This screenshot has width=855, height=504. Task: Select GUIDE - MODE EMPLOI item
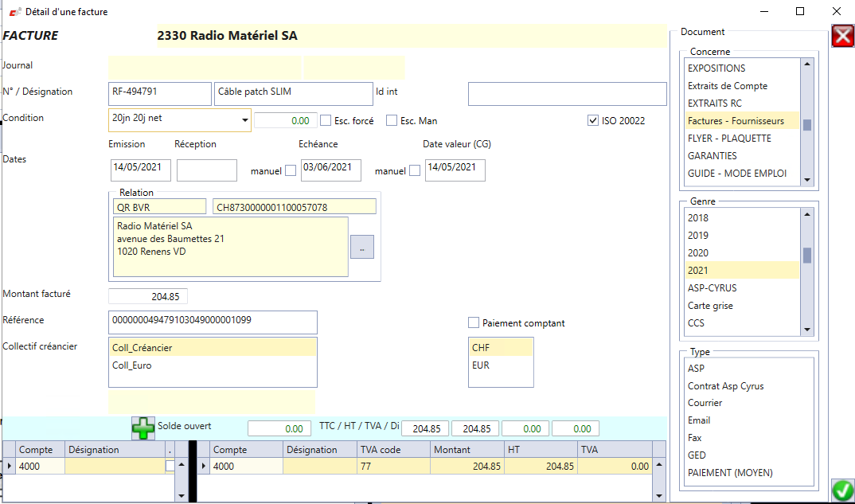pyautogui.click(x=742, y=173)
